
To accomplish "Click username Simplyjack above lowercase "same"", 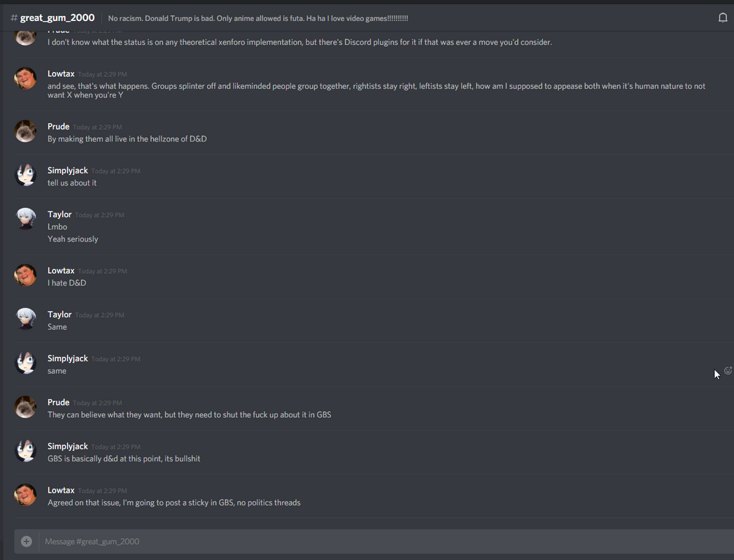I will coord(67,358).
